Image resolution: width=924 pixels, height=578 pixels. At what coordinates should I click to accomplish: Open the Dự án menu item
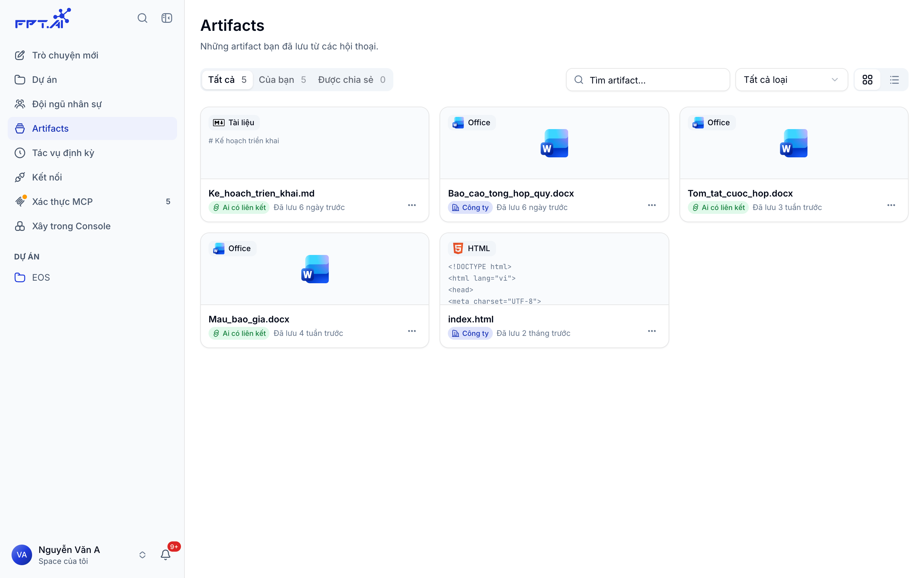tap(92, 80)
